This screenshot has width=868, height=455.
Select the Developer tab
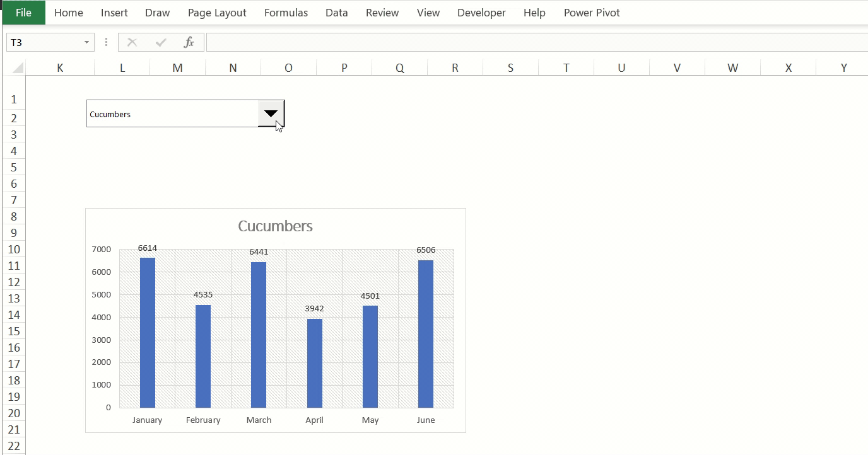point(481,13)
